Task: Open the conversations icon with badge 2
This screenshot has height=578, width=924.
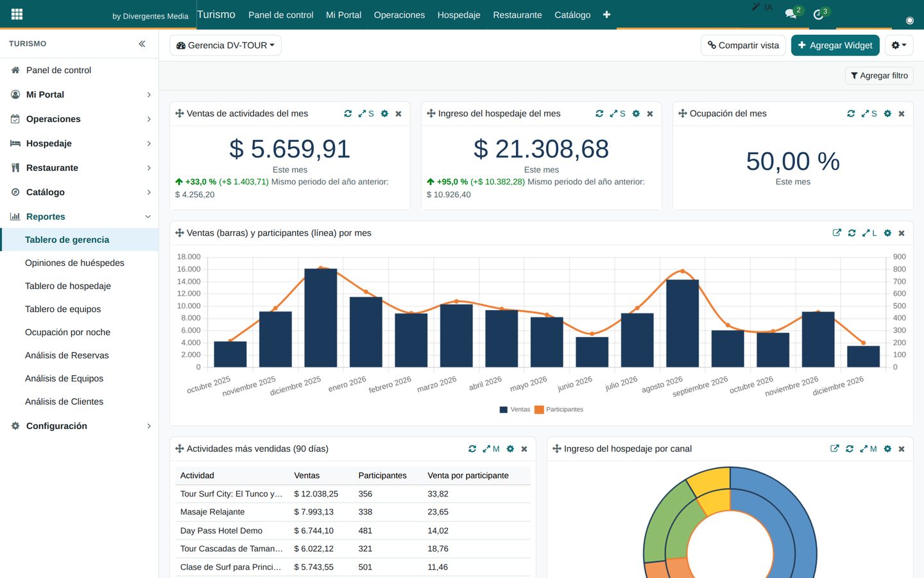Action: click(791, 13)
